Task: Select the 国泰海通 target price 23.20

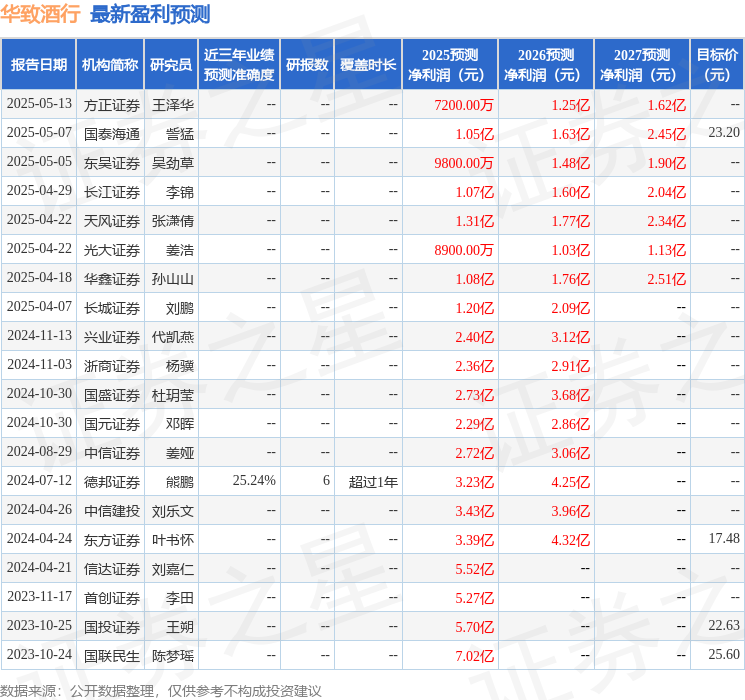Action: pos(724,133)
